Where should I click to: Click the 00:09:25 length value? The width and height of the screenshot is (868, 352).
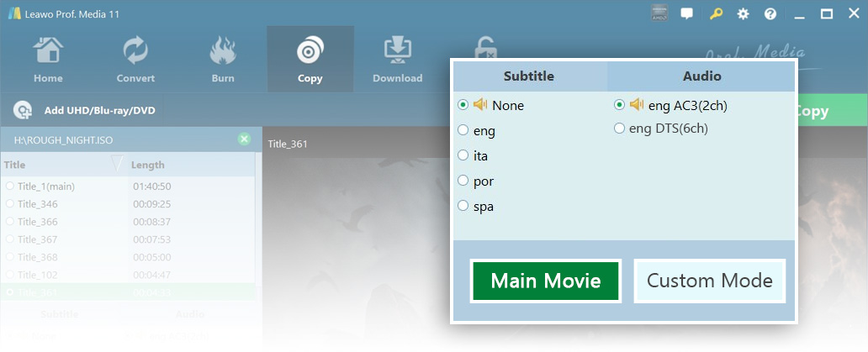[151, 204]
